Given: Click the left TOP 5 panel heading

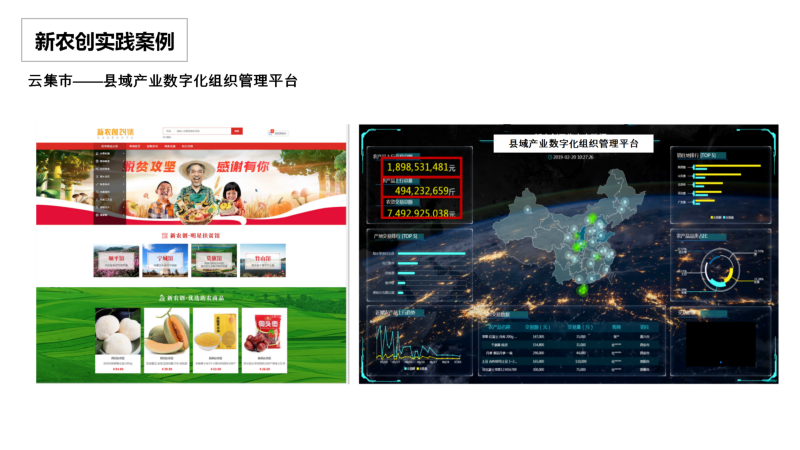Looking at the screenshot, I should tap(396, 236).
